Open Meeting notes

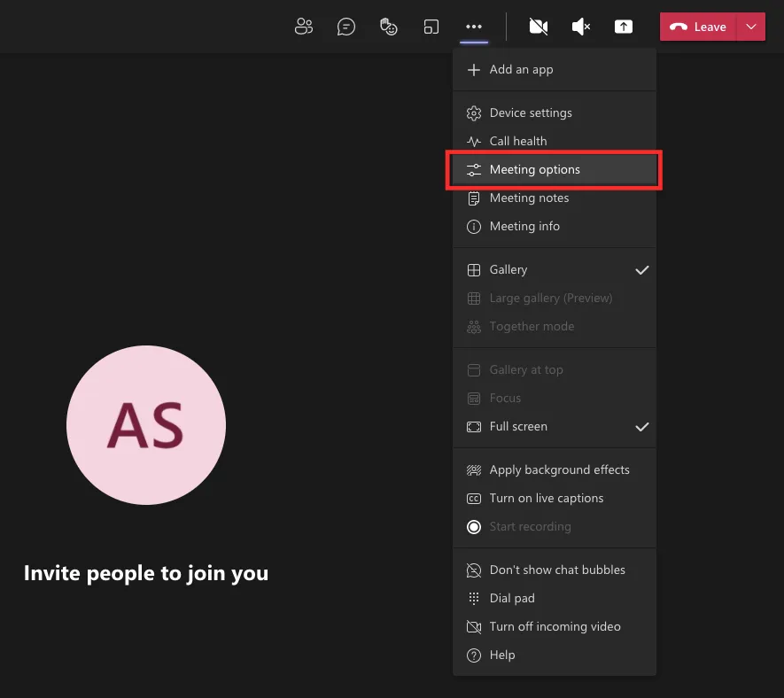point(528,198)
